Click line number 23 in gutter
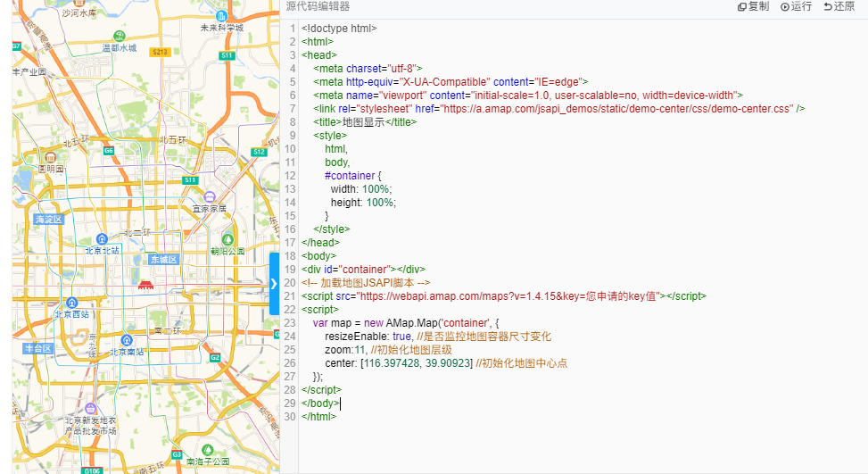This screenshot has width=868, height=474. point(290,323)
